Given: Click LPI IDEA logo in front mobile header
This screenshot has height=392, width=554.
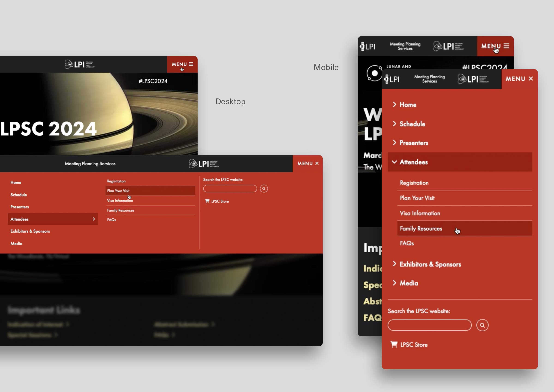Looking at the screenshot, I should tap(473, 79).
